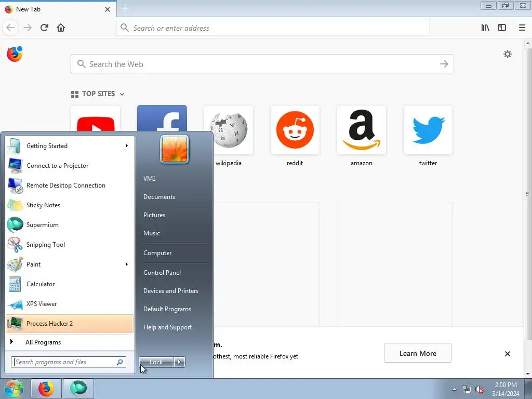The height and width of the screenshot is (399, 532).
Task: Click the user account picture
Action: (175, 149)
